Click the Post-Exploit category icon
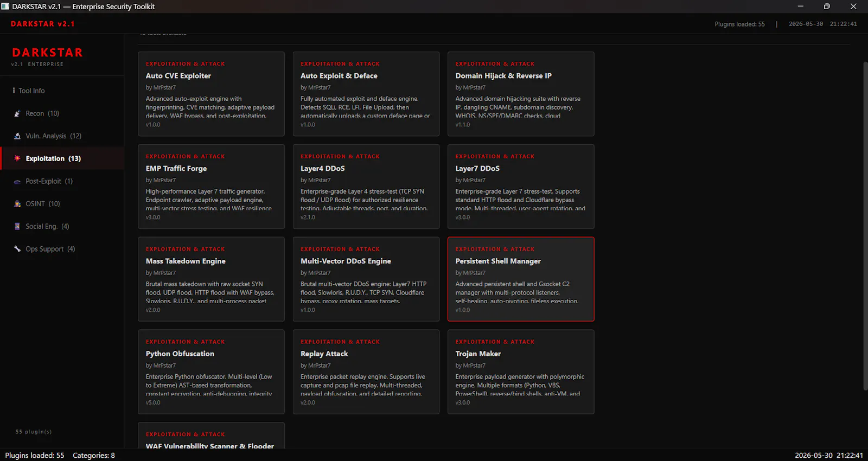Screen dimensions: 868x461 click(17, 181)
